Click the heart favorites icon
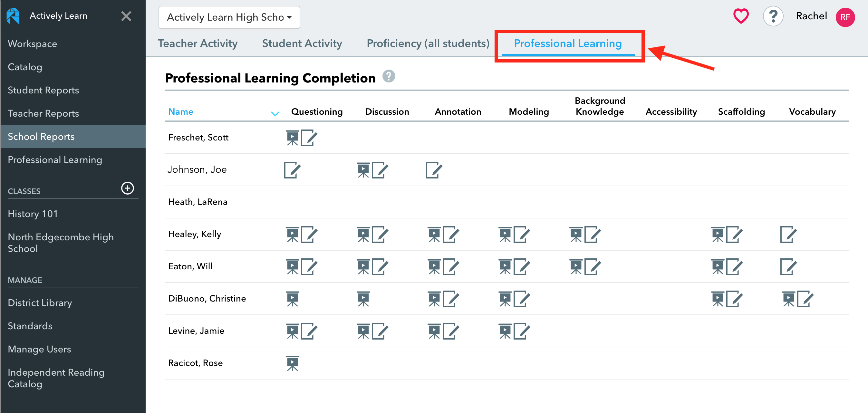This screenshot has height=413, width=868. [741, 16]
